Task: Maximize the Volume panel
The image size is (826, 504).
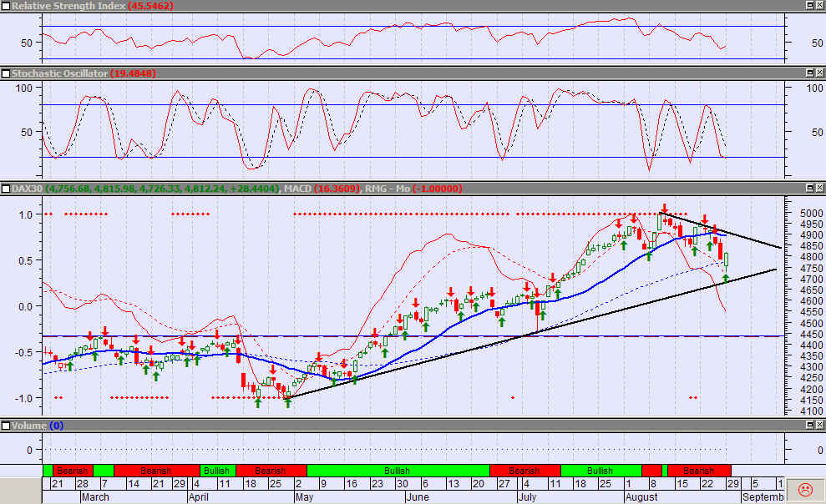Action: click(x=808, y=426)
